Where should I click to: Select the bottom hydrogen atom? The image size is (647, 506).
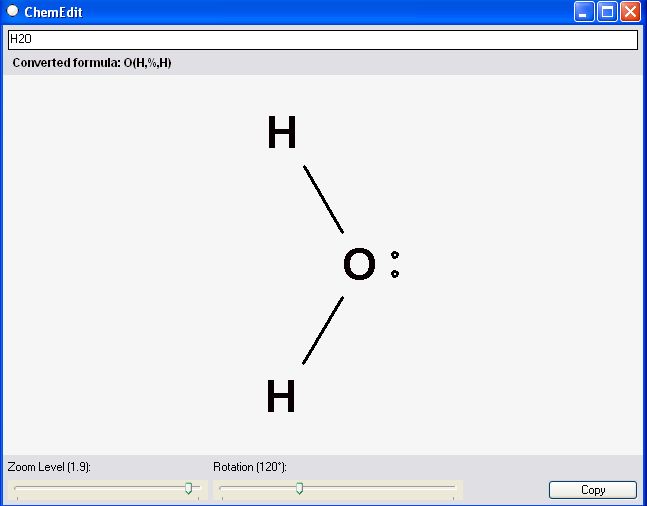(x=281, y=397)
